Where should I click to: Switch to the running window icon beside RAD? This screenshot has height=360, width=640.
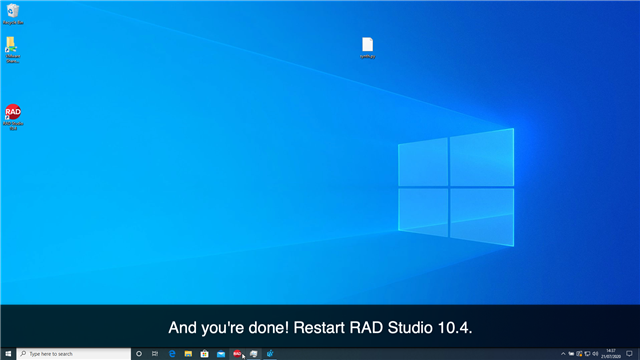pos(253,354)
